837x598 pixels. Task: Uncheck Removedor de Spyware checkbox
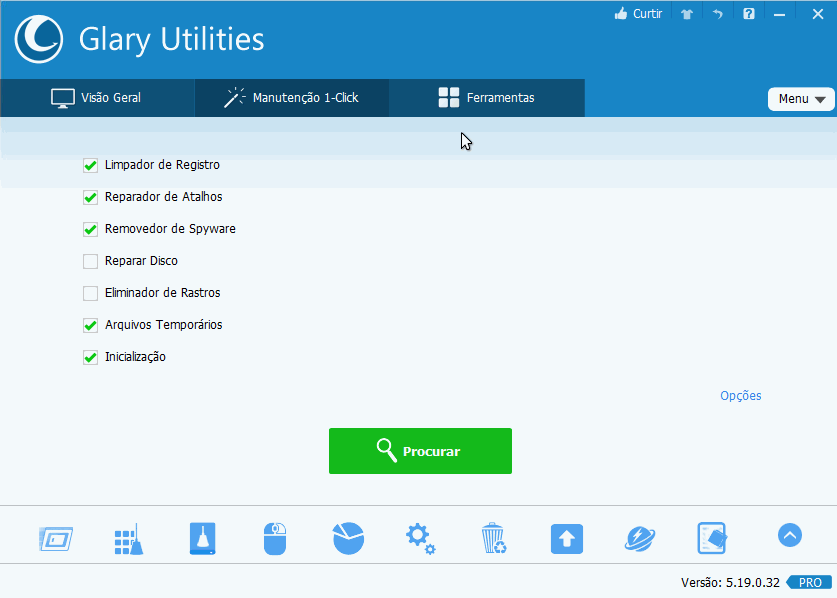pyautogui.click(x=90, y=230)
